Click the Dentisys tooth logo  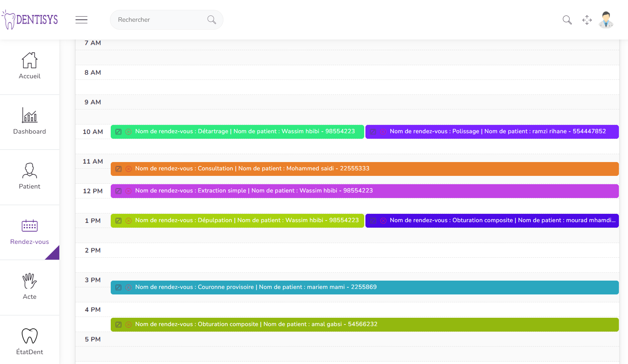pos(30,20)
